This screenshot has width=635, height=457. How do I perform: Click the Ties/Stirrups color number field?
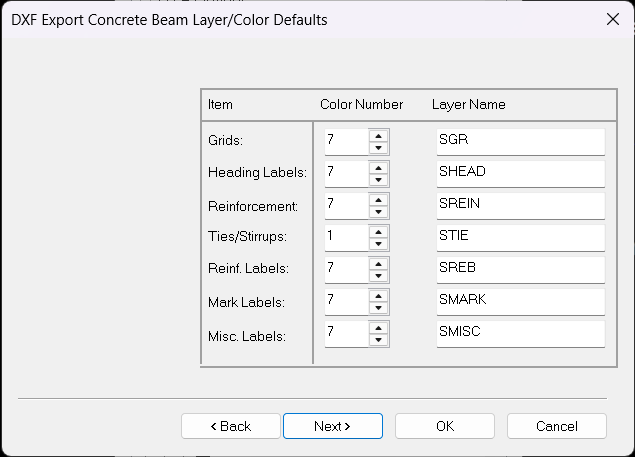[347, 238]
